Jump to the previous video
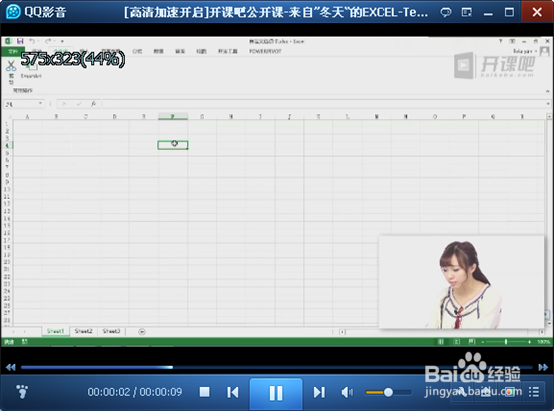 [x=232, y=392]
